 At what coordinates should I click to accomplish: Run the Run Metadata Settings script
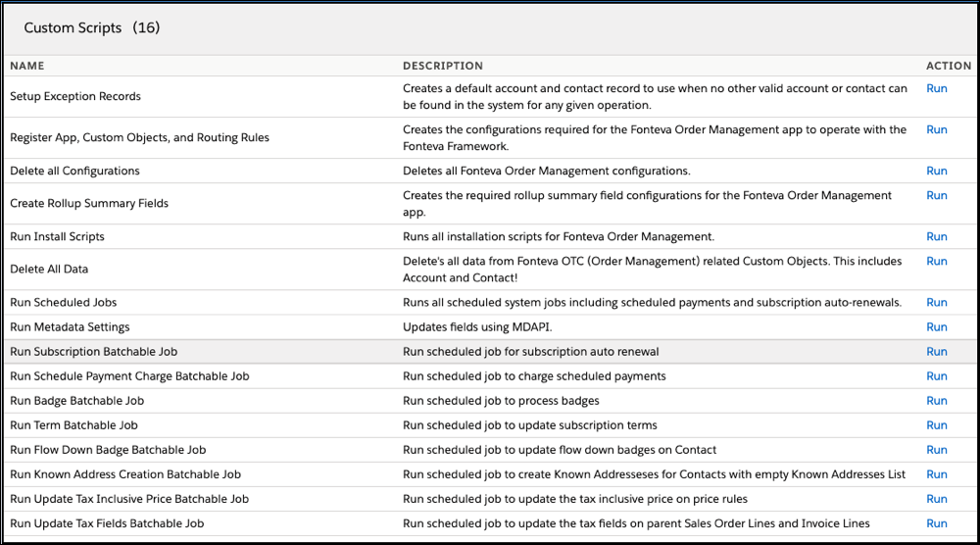pos(936,326)
